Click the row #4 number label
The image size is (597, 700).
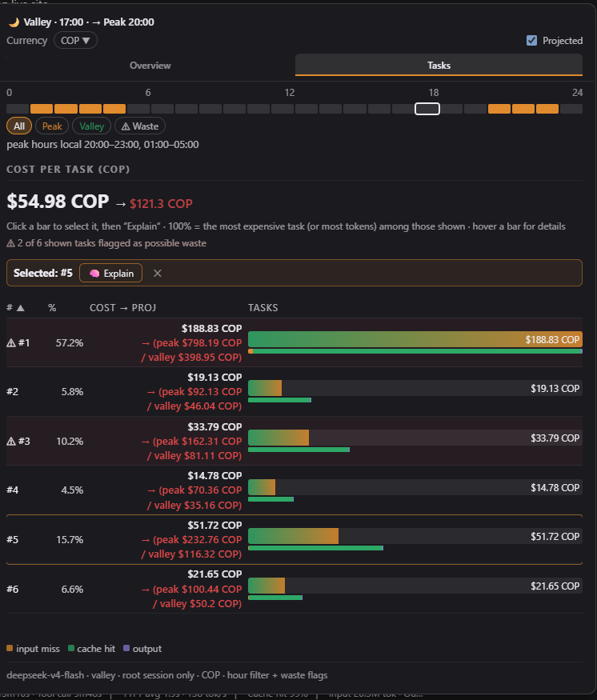[x=13, y=490]
